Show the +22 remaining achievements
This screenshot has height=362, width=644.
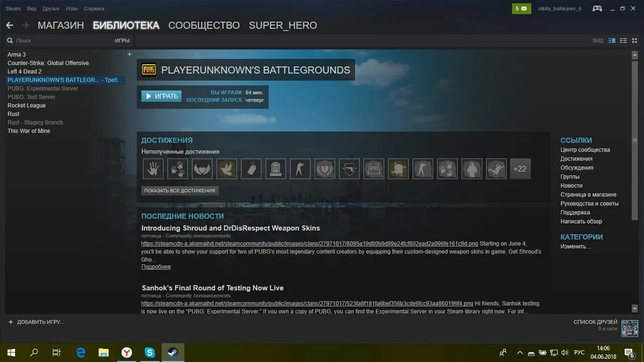[520, 169]
